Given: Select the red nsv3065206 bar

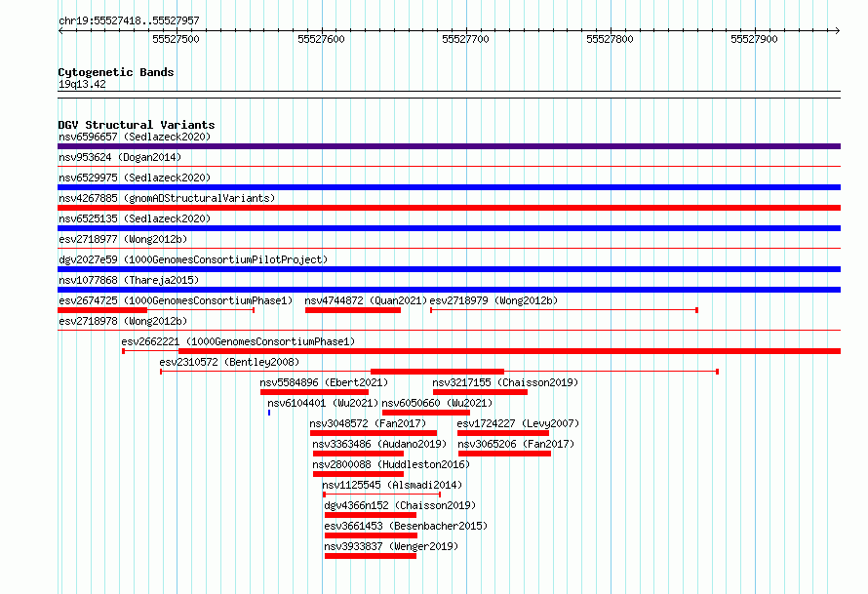Looking at the screenshot, I should [505, 454].
